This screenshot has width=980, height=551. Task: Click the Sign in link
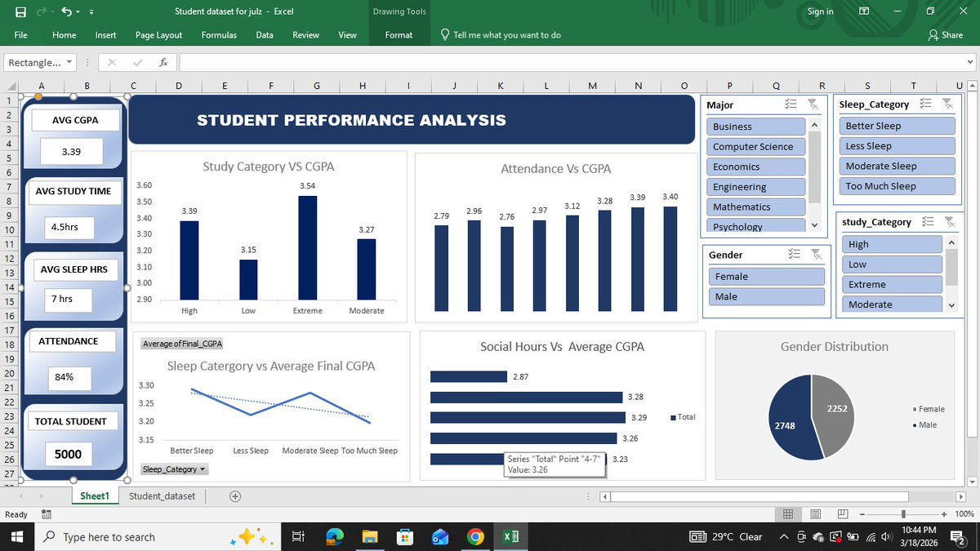click(820, 11)
